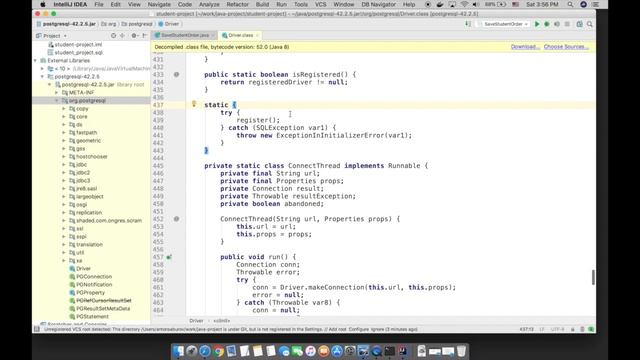
Task: Collapse External Libraries node
Action: tap(36, 60)
